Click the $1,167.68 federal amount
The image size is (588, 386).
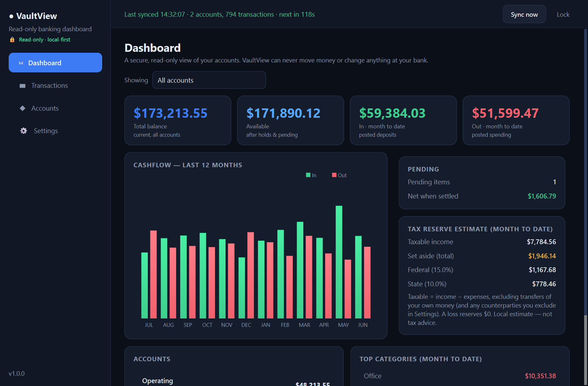[542, 270]
